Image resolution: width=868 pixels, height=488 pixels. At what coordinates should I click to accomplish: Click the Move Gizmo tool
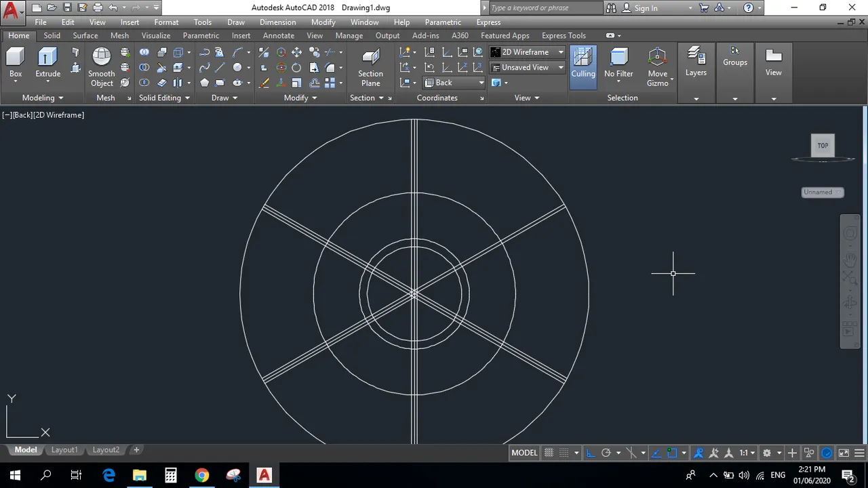click(658, 66)
